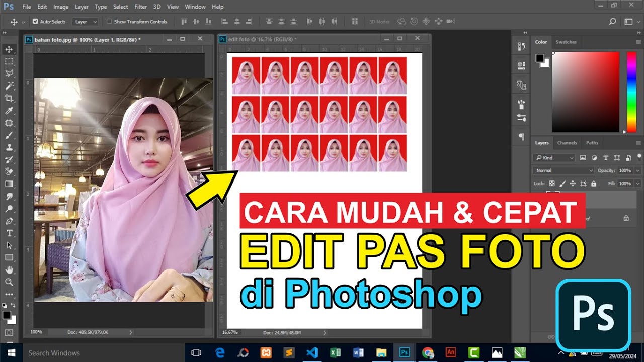Lock all layer attributes
The image size is (644, 362).
point(594,184)
